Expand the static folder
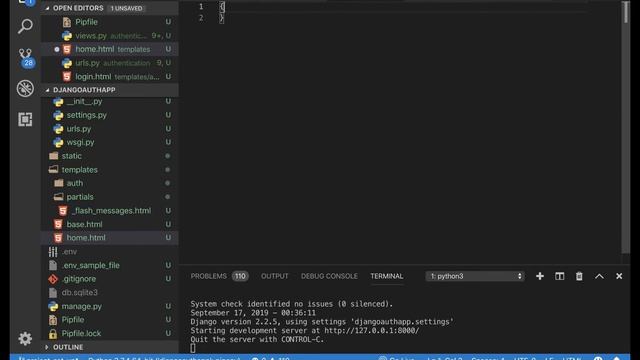The width and height of the screenshot is (640, 360). click(x=109, y=156)
